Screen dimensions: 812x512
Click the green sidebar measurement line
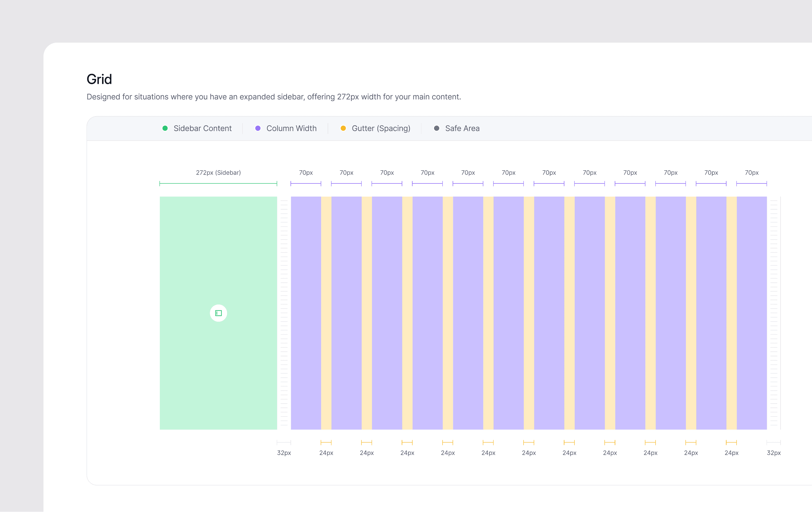218,184
